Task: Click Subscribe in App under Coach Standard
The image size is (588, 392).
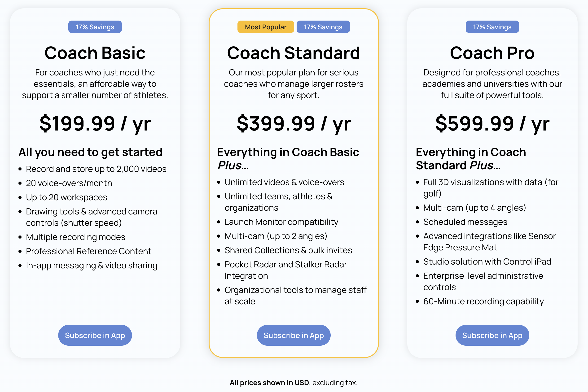Action: point(294,335)
